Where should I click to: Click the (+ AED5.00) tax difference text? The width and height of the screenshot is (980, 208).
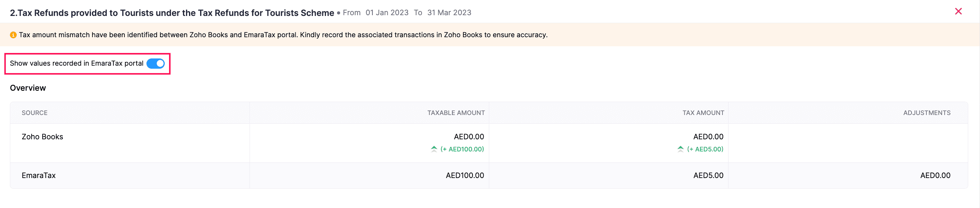click(x=705, y=149)
